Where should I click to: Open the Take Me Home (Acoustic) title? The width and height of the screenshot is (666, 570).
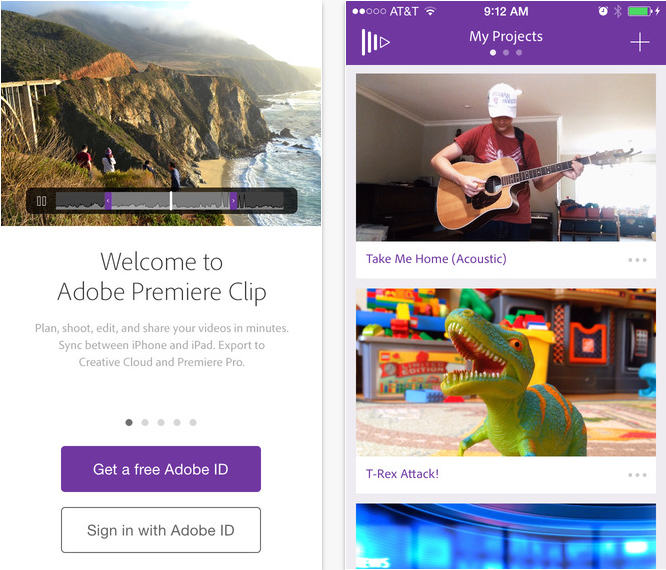tap(436, 259)
